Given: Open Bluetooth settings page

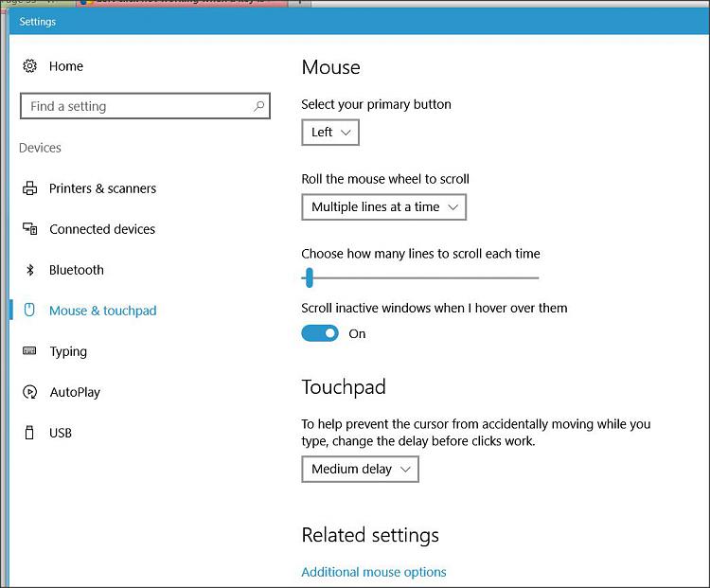Looking at the screenshot, I should [77, 270].
